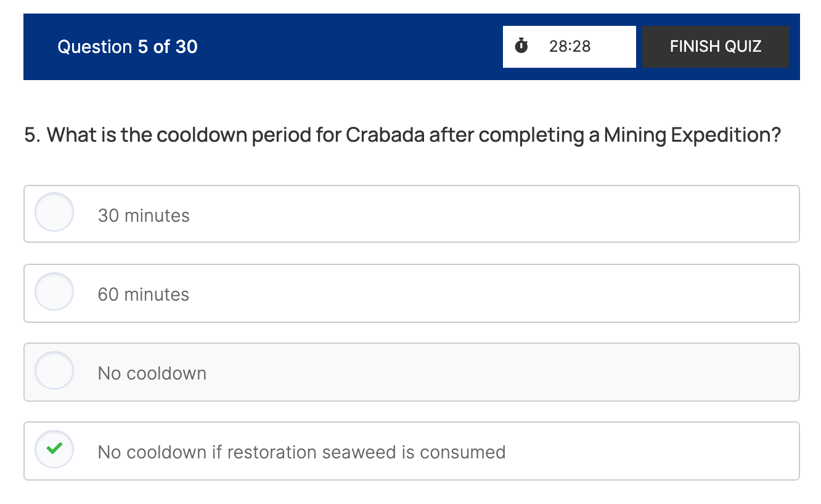The height and width of the screenshot is (504, 821).
Task: Click the question number "5." before the question
Action: coord(33,135)
